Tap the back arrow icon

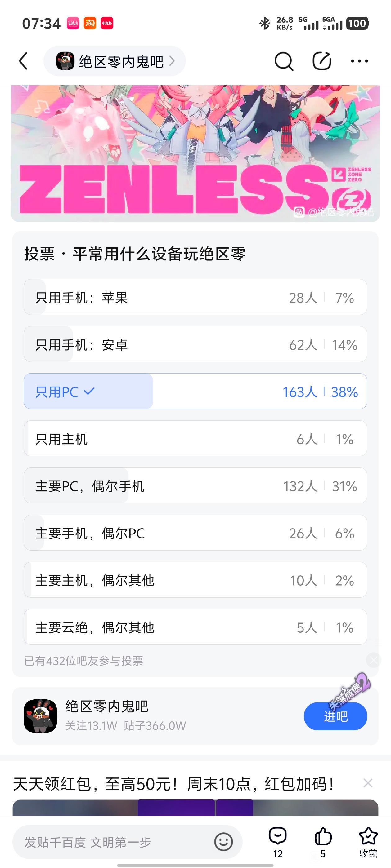coord(24,61)
